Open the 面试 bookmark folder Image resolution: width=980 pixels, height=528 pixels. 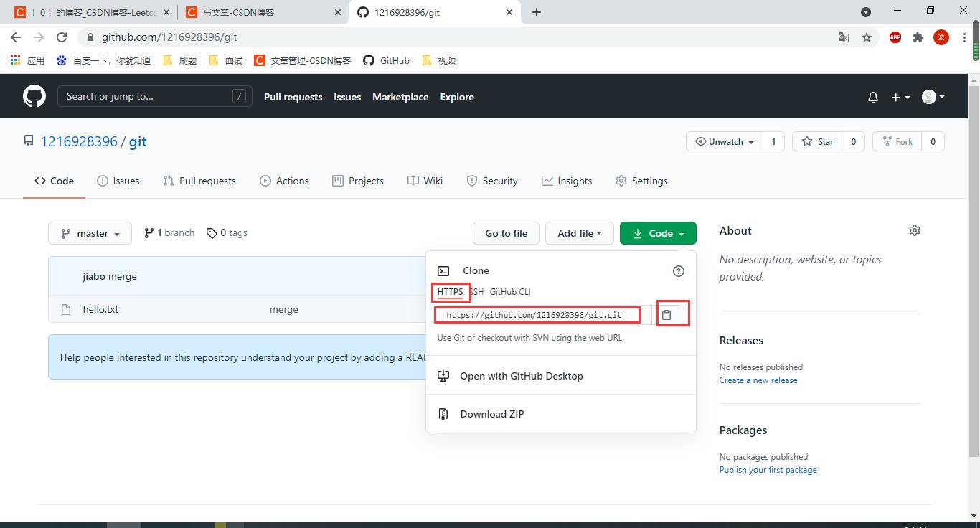click(x=226, y=60)
